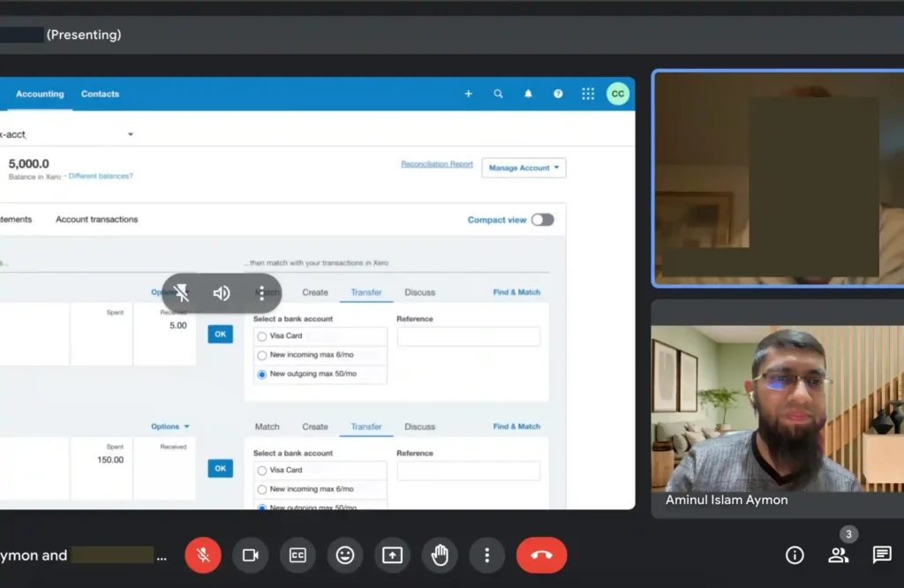Image resolution: width=904 pixels, height=588 pixels.
Task: Select Visa Card for the 5.00 transaction
Action: tap(261, 336)
